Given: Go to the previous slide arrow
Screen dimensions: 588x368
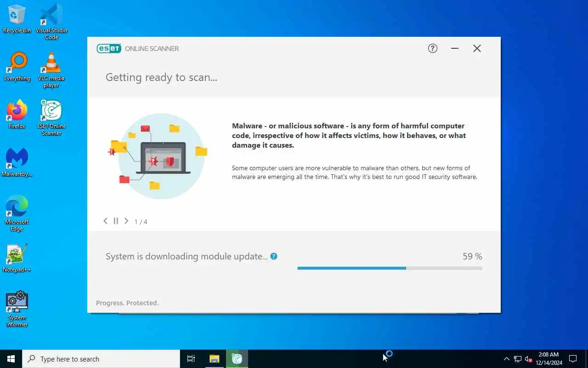Looking at the screenshot, I should point(105,221).
